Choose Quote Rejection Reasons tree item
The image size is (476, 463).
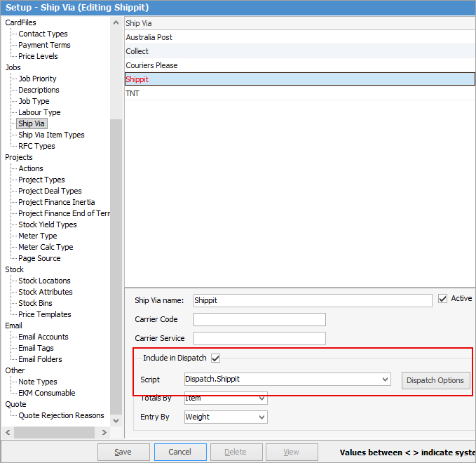tap(61, 415)
